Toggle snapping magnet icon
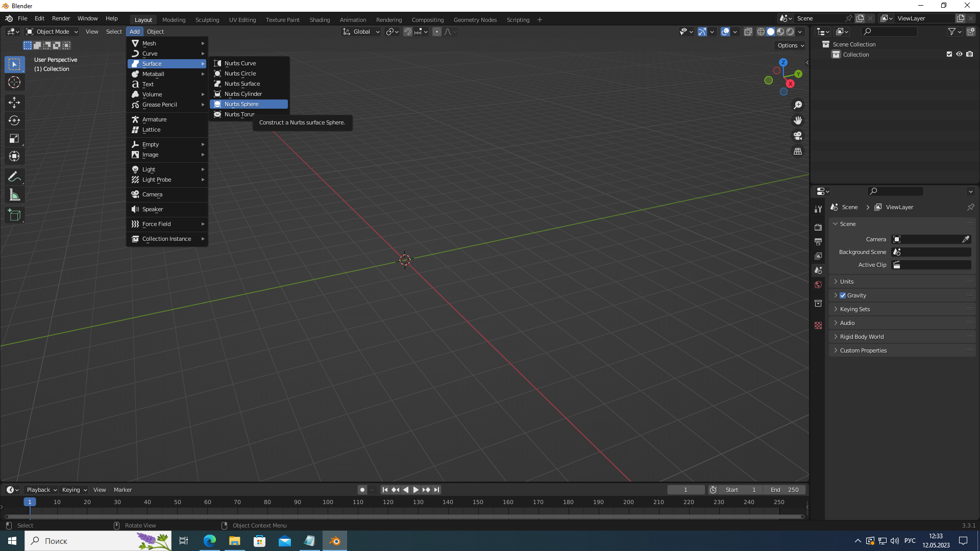 pos(407,32)
